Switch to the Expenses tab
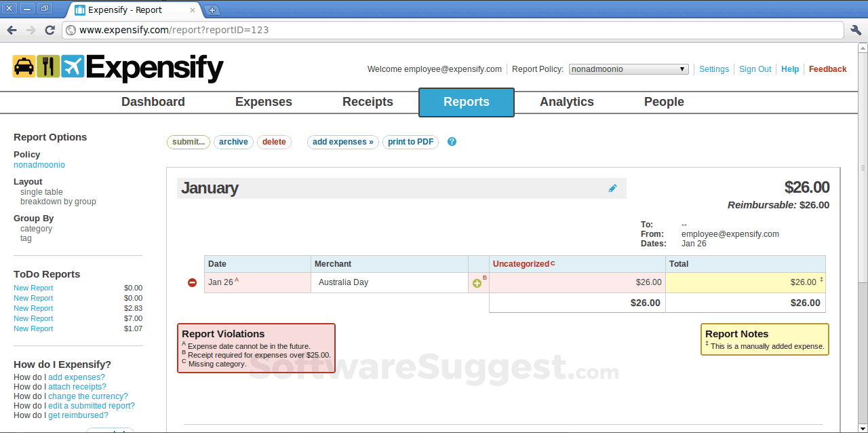868x433 pixels. 264,102
